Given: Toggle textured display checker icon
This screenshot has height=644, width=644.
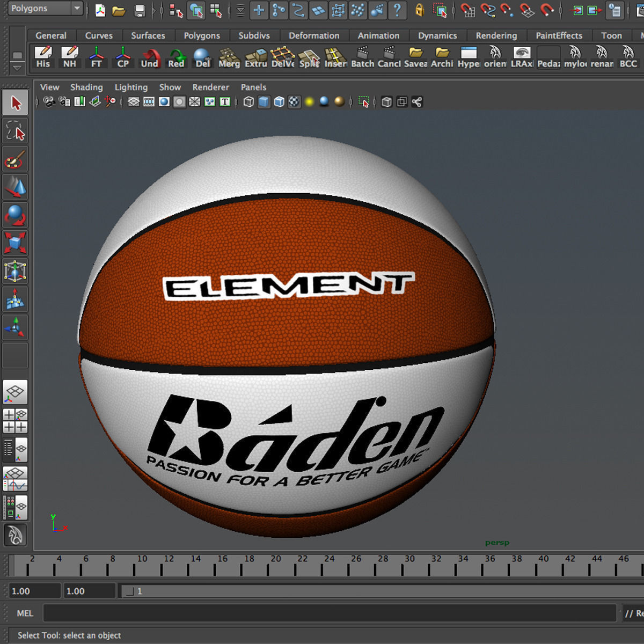Looking at the screenshot, I should 295,102.
